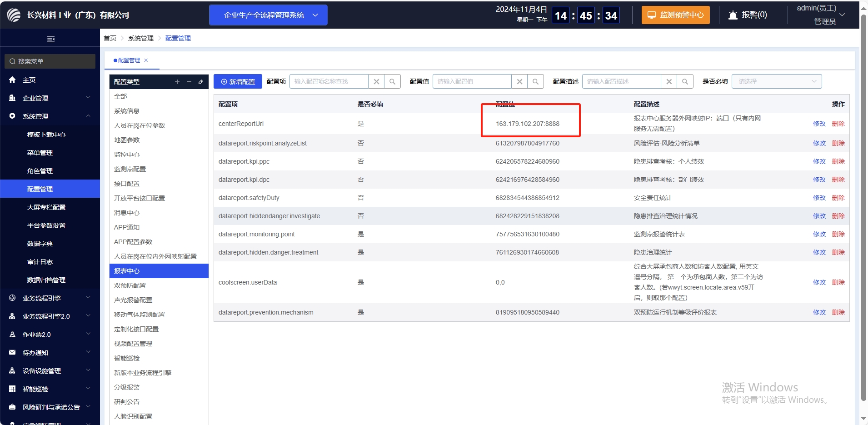Select 系统信息 config type
868x425 pixels.
pyautogui.click(x=159, y=111)
